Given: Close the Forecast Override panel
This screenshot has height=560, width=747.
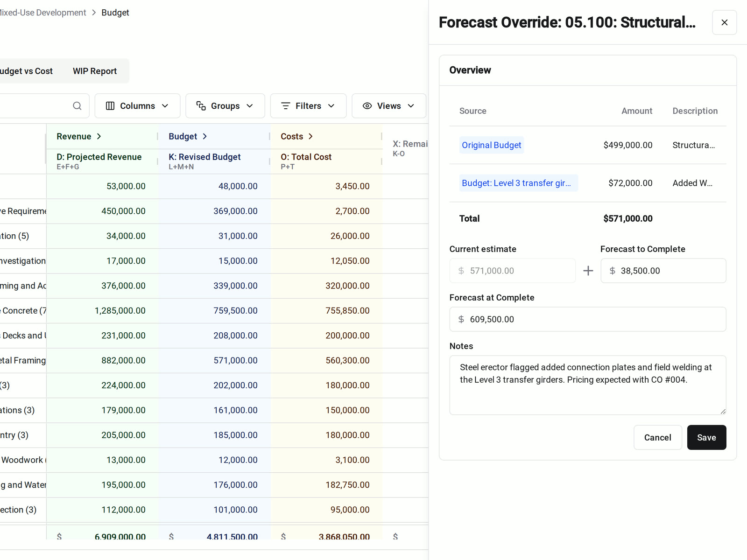Looking at the screenshot, I should tap(724, 22).
